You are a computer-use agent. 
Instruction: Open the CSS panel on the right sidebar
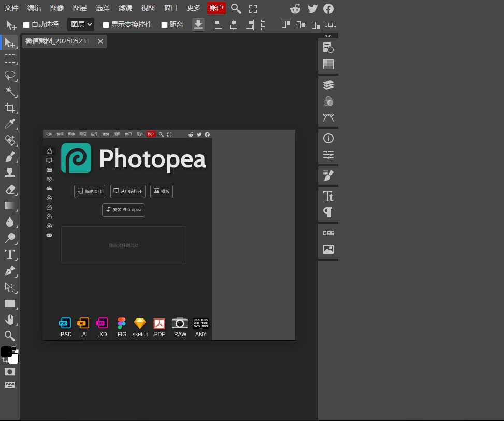click(328, 233)
